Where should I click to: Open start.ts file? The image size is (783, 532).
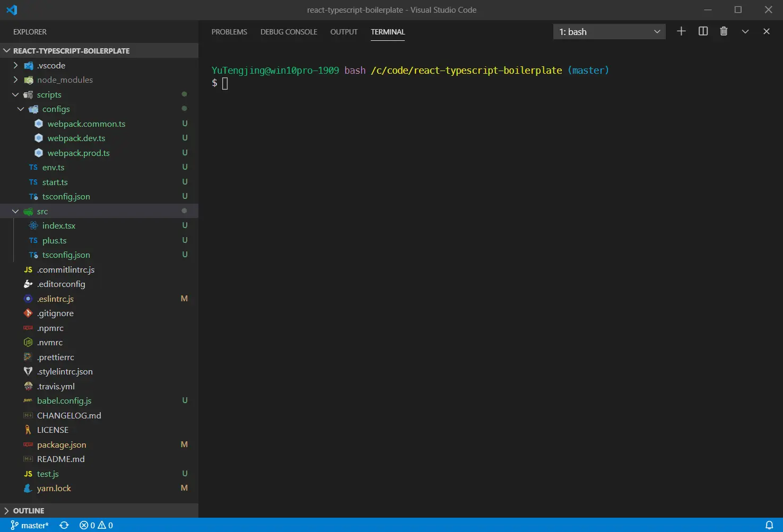point(99,182)
